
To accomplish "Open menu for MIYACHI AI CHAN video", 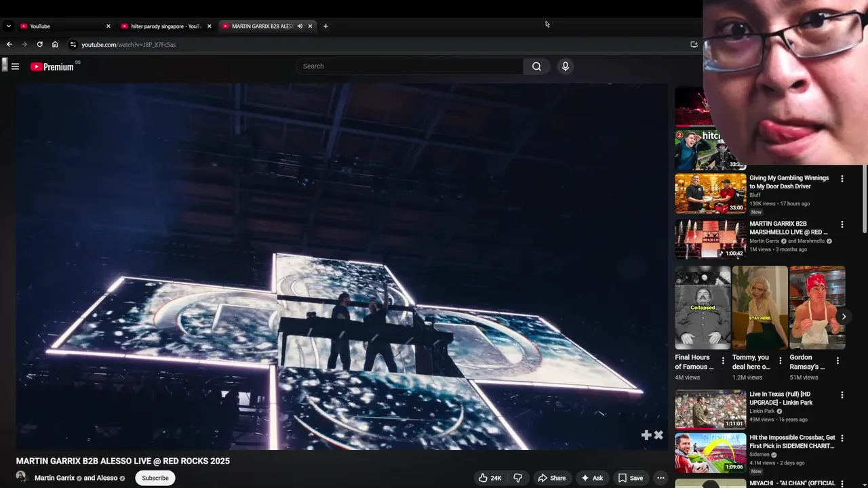I will pyautogui.click(x=842, y=483).
